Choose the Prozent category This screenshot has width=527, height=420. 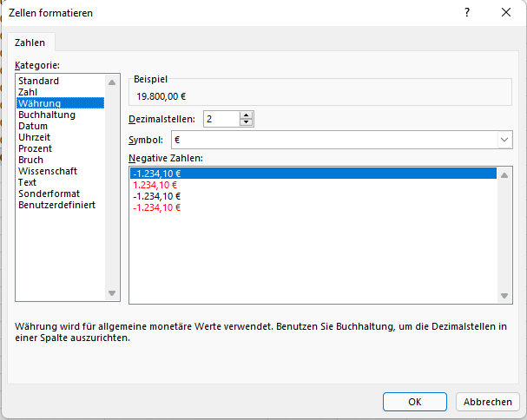click(x=36, y=148)
